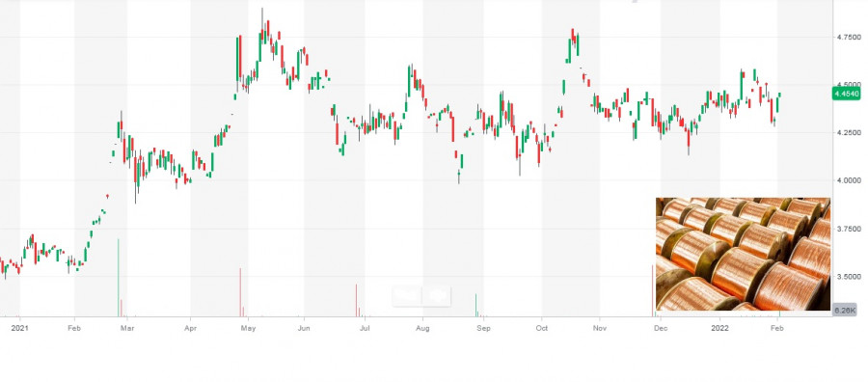Screen dimensions: 868x382
Task: Click the Jun label on time axis
Action: point(304,328)
